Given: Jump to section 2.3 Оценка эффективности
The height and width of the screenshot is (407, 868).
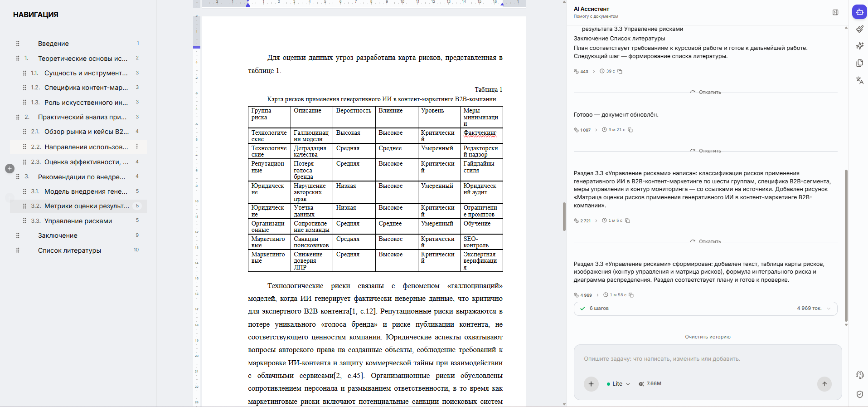Looking at the screenshot, I should pos(86,162).
